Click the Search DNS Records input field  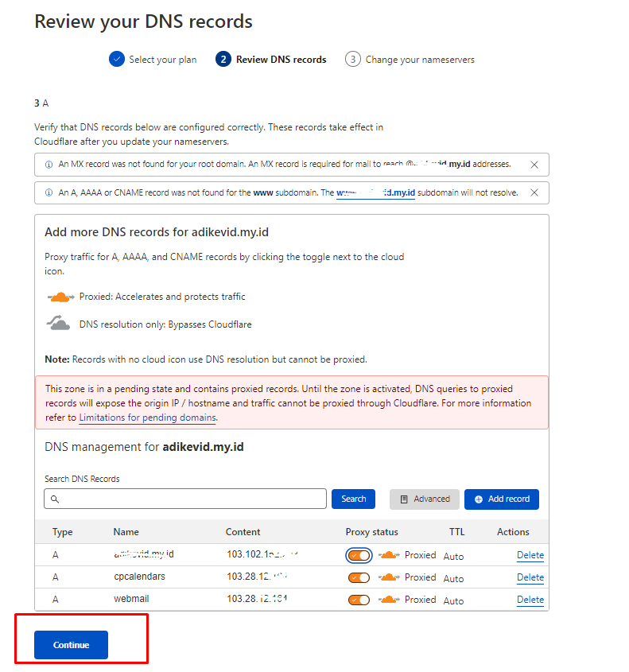point(191,499)
